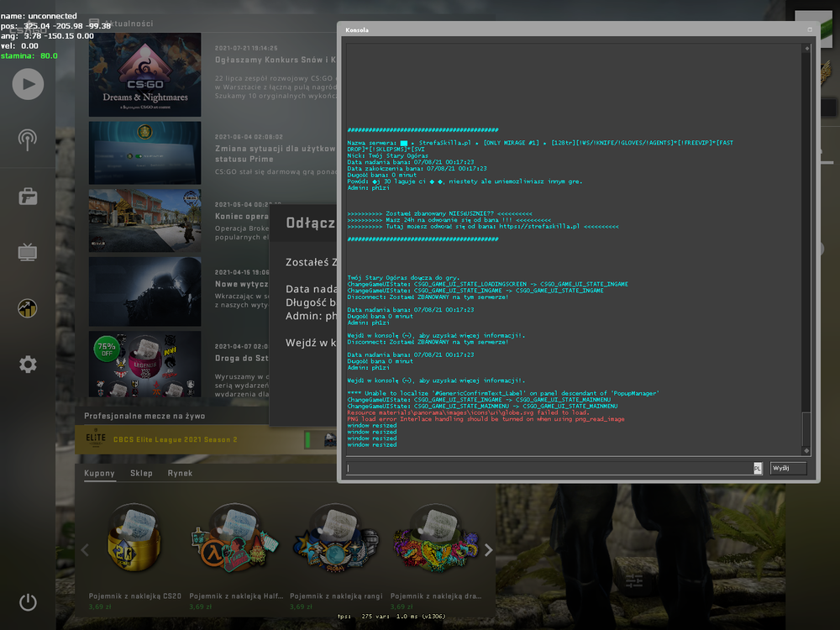
Task: Show previous store items with left arrow
Action: click(85, 550)
